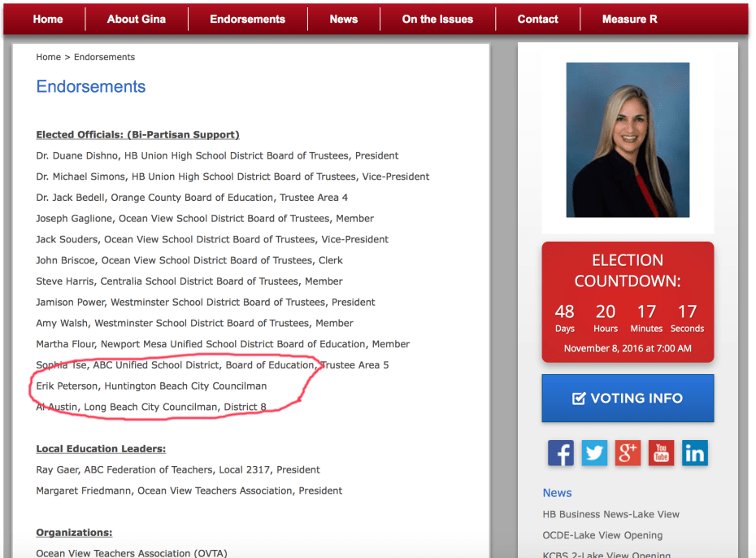Open the Google Plus icon
Image resolution: width=756 pixels, height=558 pixels.
pyautogui.click(x=628, y=453)
